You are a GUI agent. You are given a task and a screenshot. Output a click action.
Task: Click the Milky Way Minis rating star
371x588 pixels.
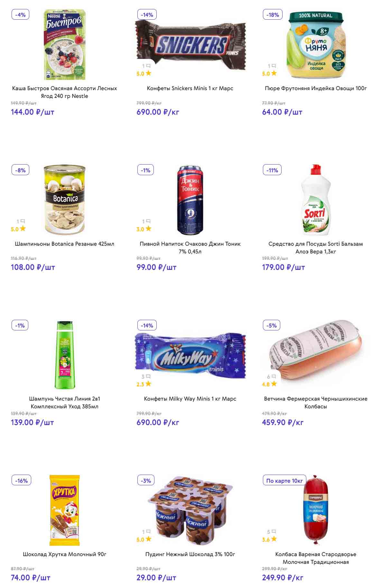[x=148, y=384]
